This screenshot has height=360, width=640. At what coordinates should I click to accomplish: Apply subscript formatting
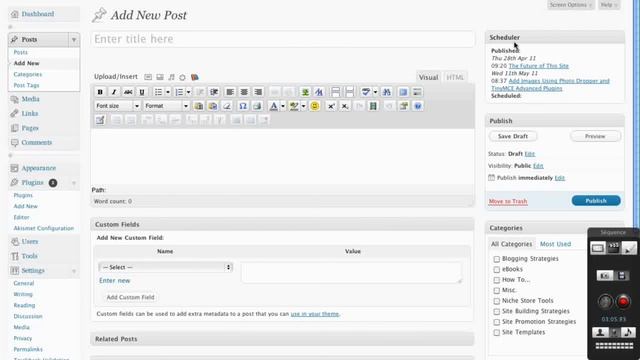pyautogui.click(x=345, y=106)
